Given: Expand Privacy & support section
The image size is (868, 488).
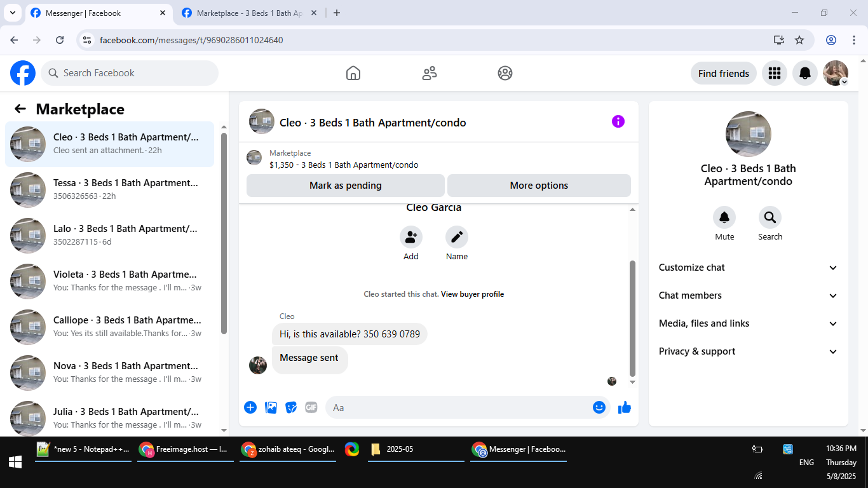Looking at the screenshot, I should [749, 351].
